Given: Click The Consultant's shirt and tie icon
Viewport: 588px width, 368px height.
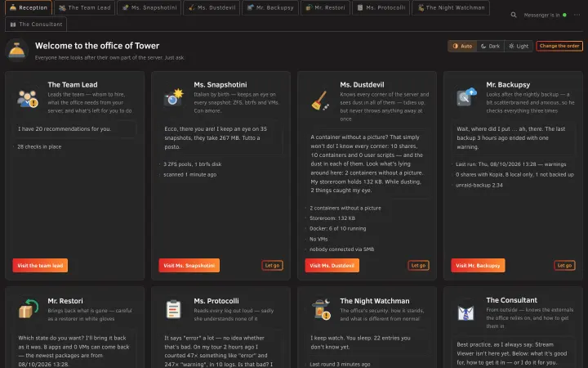Looking at the screenshot, I should point(465,312).
